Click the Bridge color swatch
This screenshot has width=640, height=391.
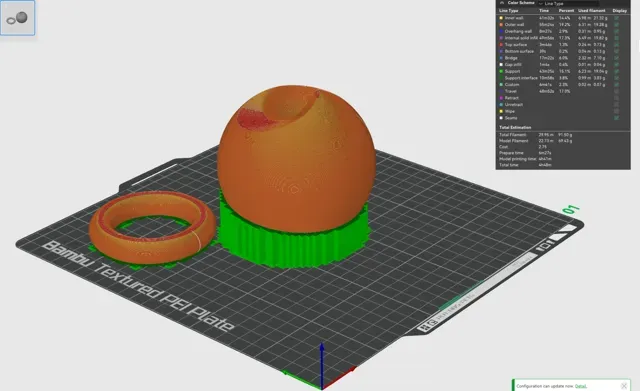[501, 58]
